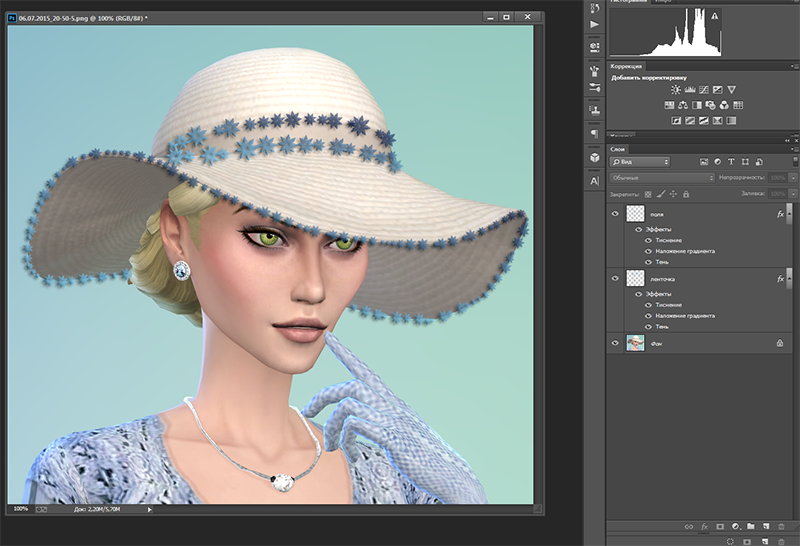The width and height of the screenshot is (800, 546).
Task: Add a Curves adjustment
Action: (x=704, y=90)
